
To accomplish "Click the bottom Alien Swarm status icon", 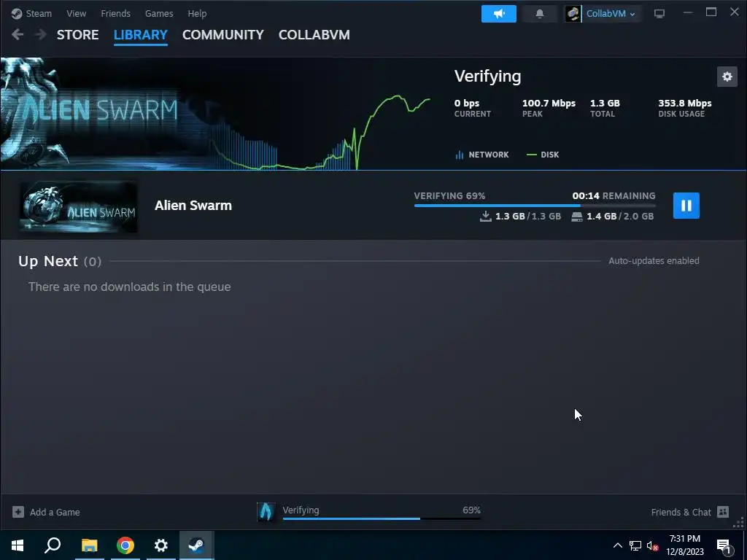I will click(266, 512).
